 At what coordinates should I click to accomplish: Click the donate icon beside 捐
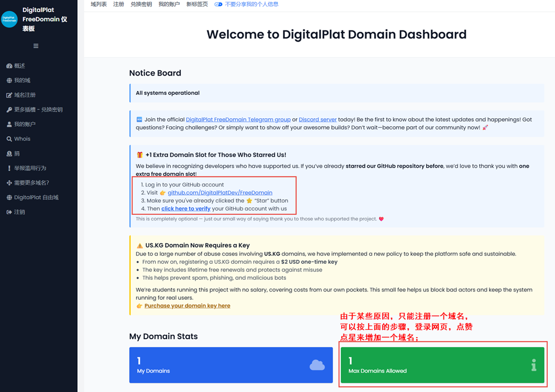pos(9,154)
